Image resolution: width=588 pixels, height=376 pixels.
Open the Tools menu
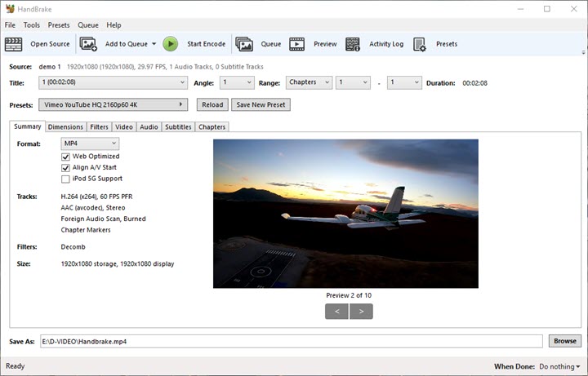31,25
